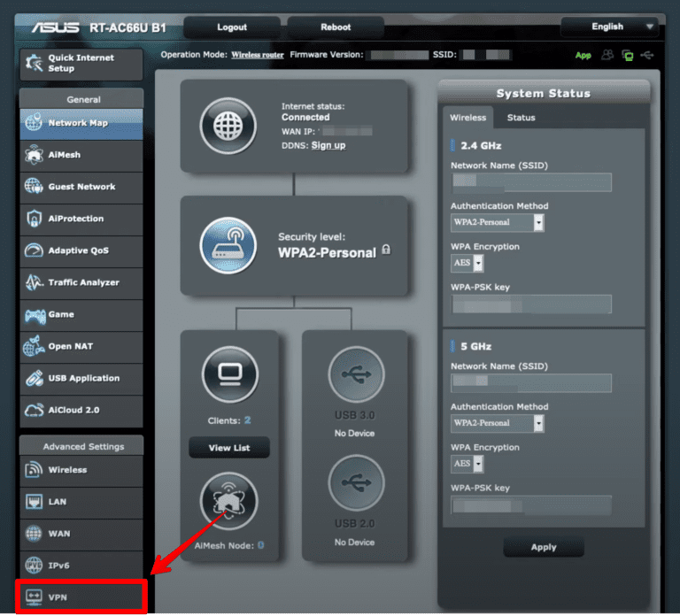Viewport: 680px width, 616px height.
Task: Open the English language dropdown
Action: (x=610, y=27)
